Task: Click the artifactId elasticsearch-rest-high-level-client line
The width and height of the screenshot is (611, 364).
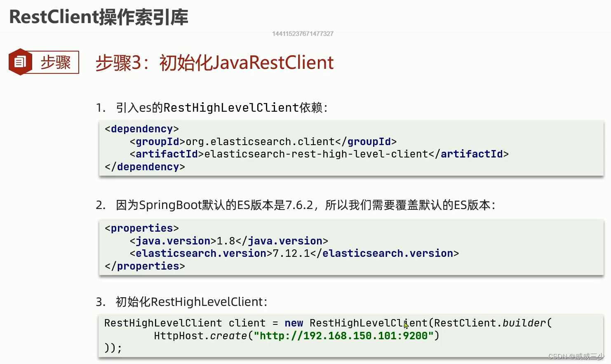Action: [319, 154]
